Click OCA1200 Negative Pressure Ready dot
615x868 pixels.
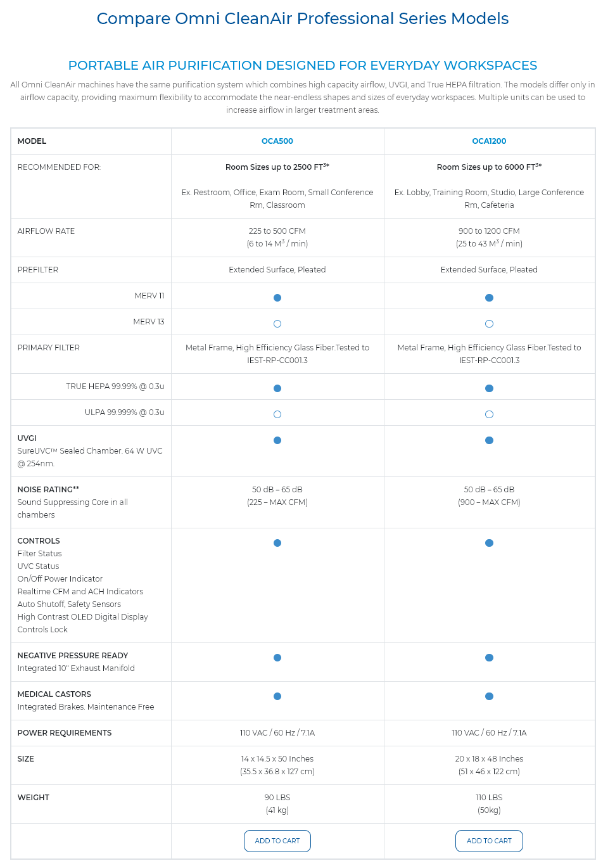click(489, 658)
